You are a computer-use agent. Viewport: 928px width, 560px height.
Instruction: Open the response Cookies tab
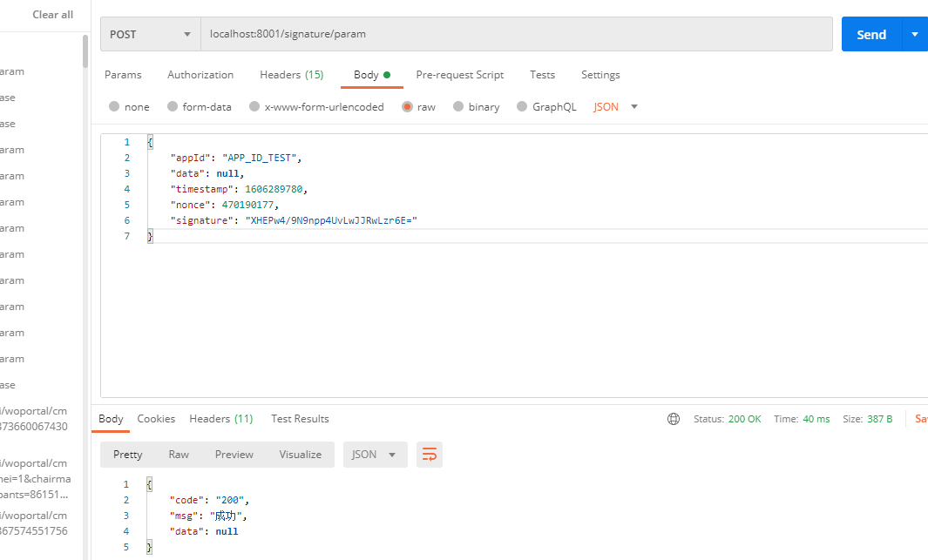point(156,419)
